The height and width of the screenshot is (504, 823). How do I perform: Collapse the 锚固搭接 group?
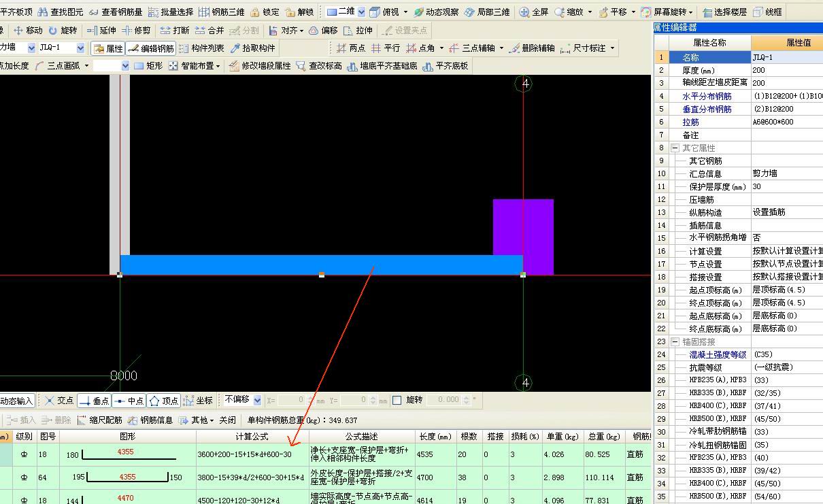tap(675, 341)
